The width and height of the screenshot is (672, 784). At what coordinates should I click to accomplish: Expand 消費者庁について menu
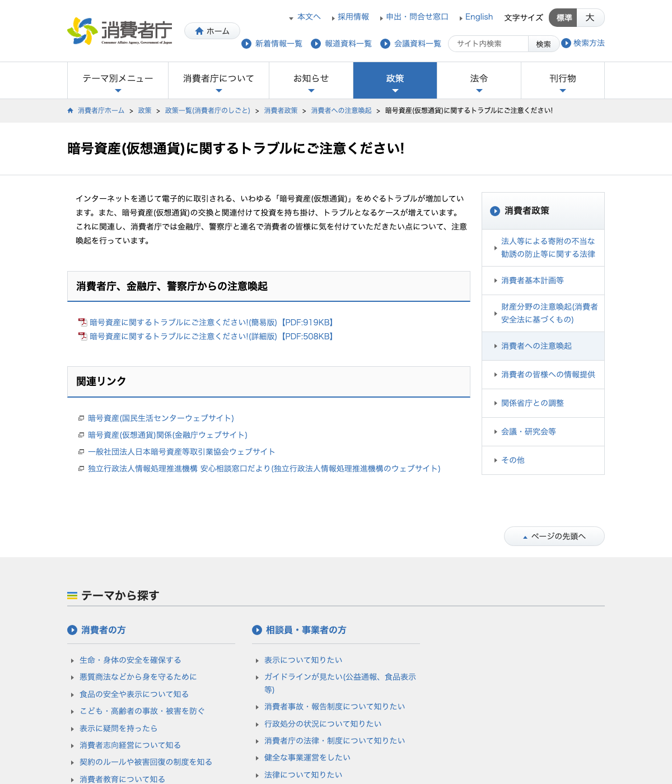pos(218,81)
